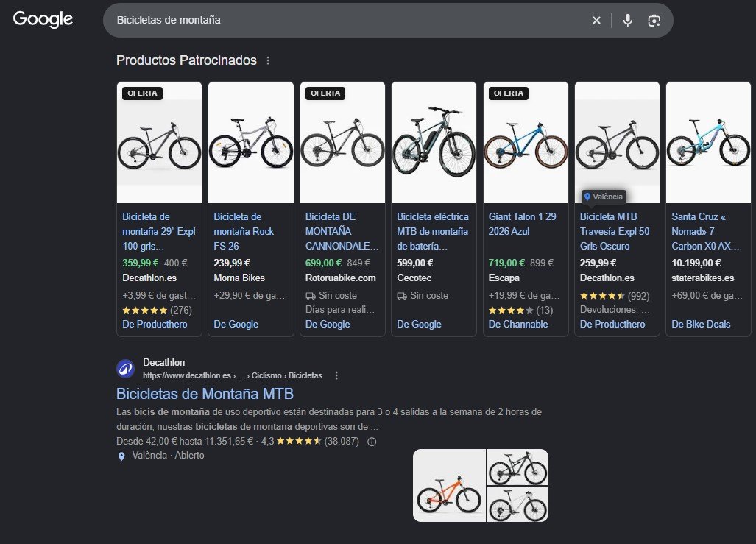Open Google Lens image search icon
Image resolution: width=756 pixels, height=544 pixels.
click(654, 21)
